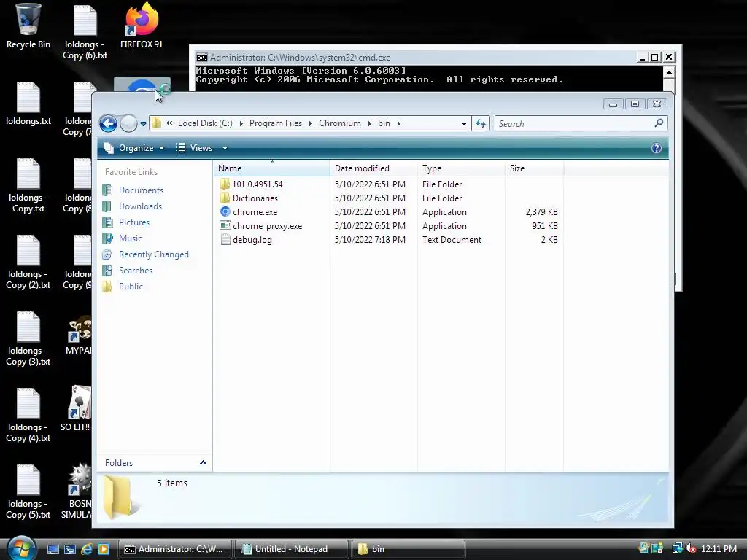Click the 2,379 KB size cell
Viewport: 747px width, 560px height.
pos(542,212)
